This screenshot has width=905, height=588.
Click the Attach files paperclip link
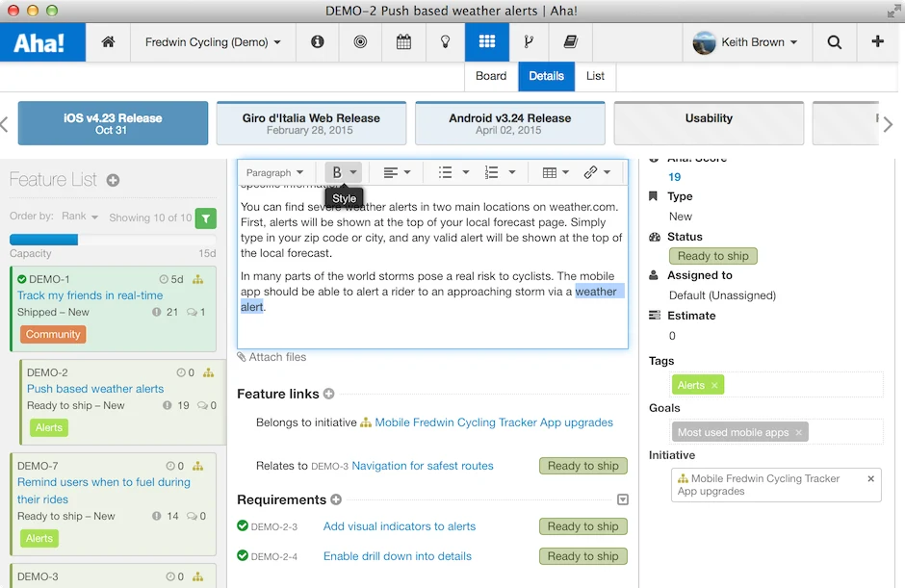tap(271, 357)
